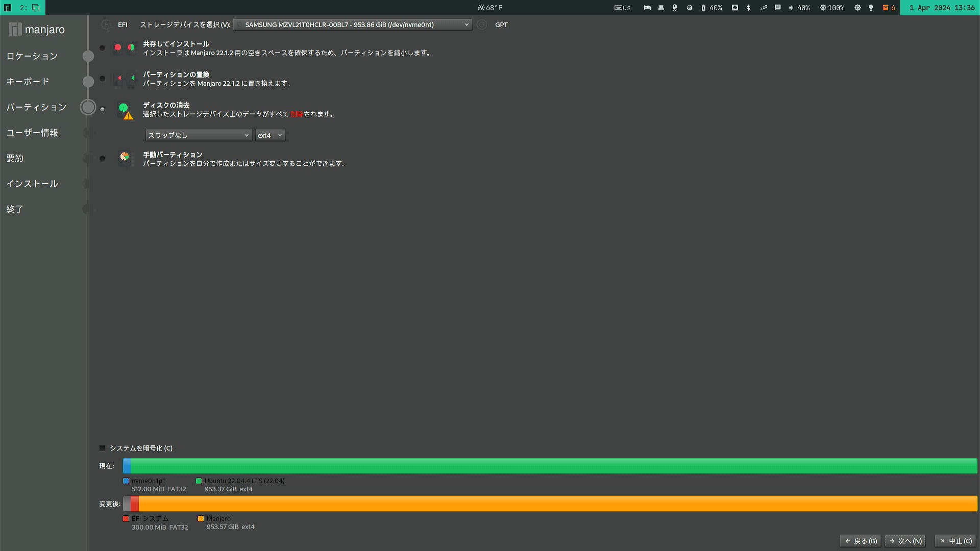Go to パーティション step in sidebar
This screenshot has height=551, width=980.
click(x=36, y=107)
